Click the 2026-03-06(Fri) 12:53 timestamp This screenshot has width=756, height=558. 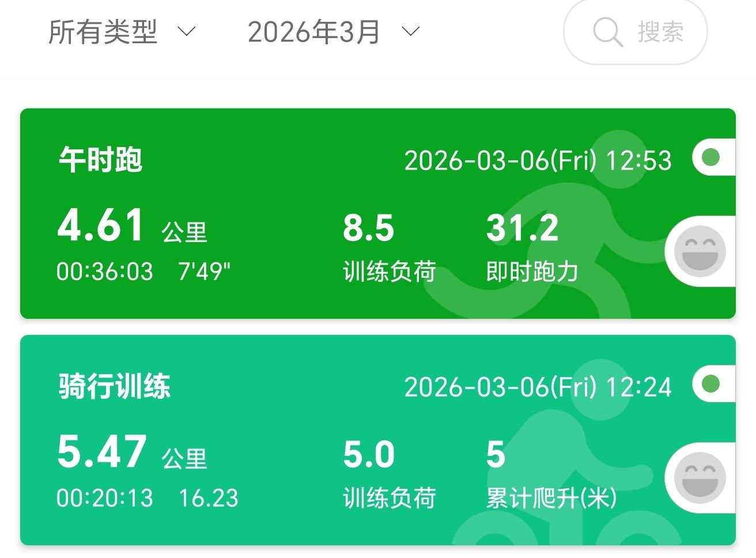pyautogui.click(x=538, y=161)
